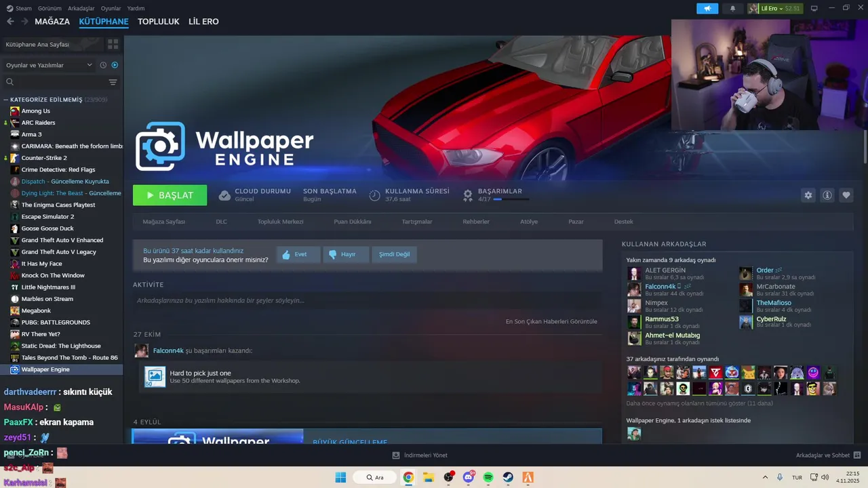Open the Mağaza Sayfası tab

click(163, 222)
